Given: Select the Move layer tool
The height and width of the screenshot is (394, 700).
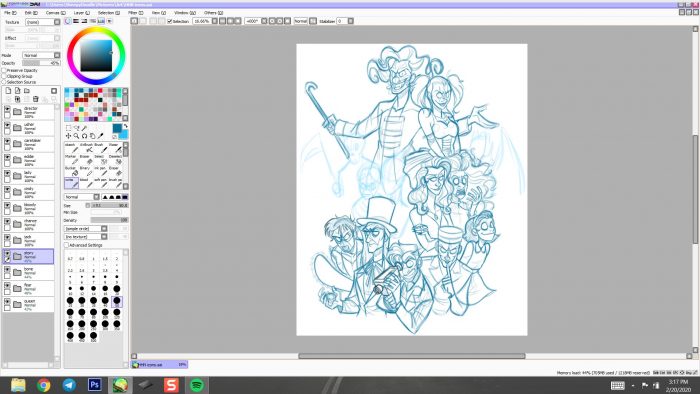Looking at the screenshot, I should coord(68,136).
